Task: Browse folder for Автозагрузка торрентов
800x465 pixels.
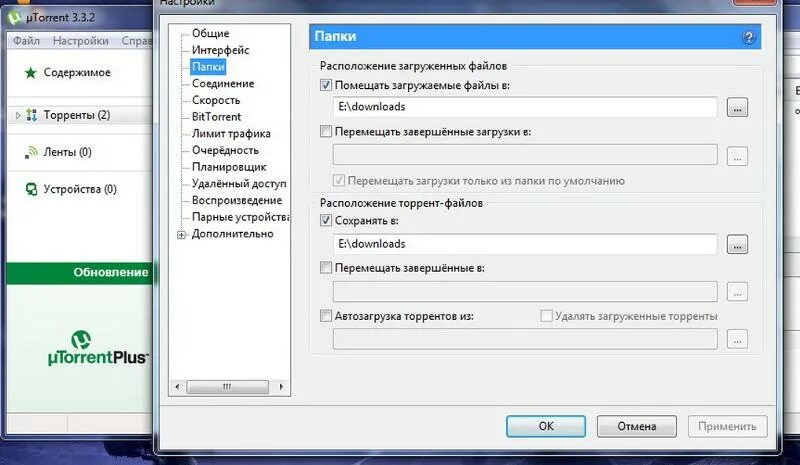Action: pos(737,339)
